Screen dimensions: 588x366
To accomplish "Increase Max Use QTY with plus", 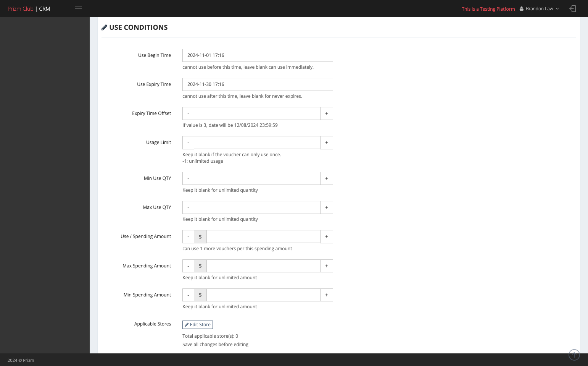I will [327, 207].
